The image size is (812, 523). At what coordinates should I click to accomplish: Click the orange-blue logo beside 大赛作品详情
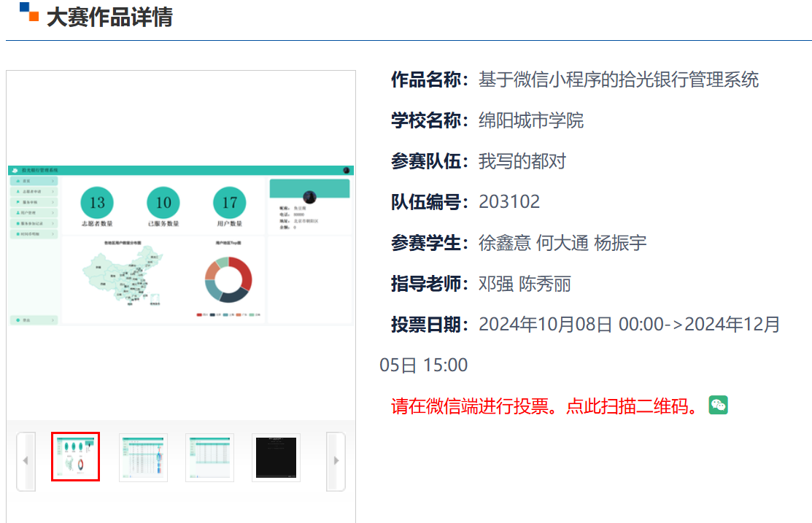pos(29,12)
